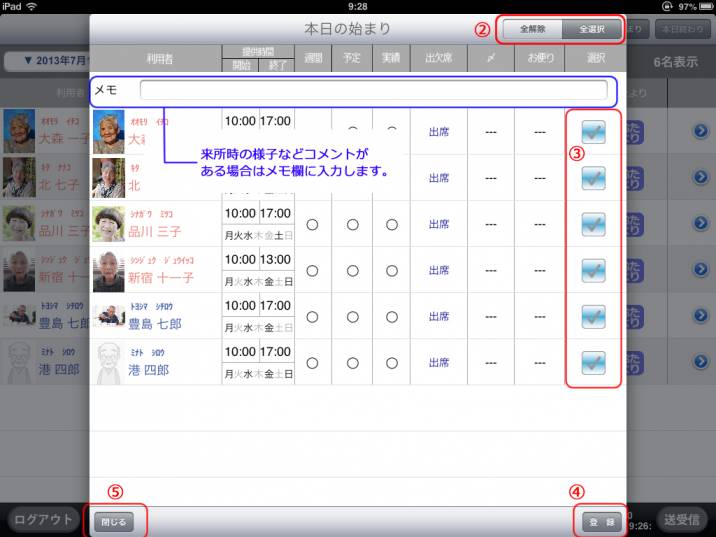Viewport: 716px width, 537px height.
Task: Tap 豊島 七郎's profile photo
Action: [108, 316]
